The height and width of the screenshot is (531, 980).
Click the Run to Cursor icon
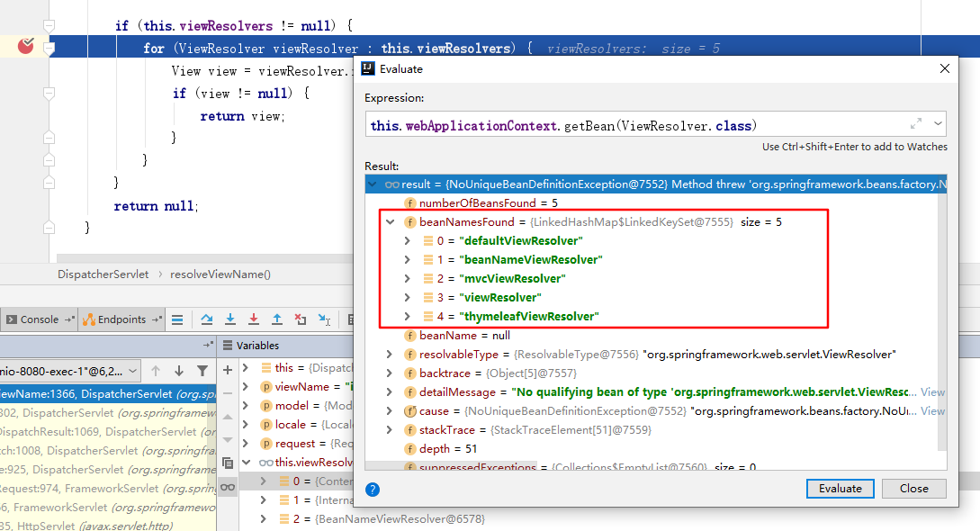pos(324,319)
